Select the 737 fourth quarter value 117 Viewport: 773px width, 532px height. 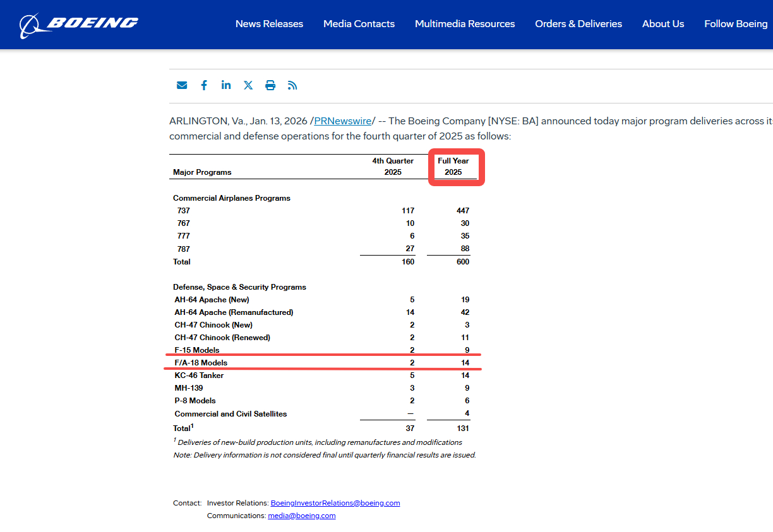(407, 211)
